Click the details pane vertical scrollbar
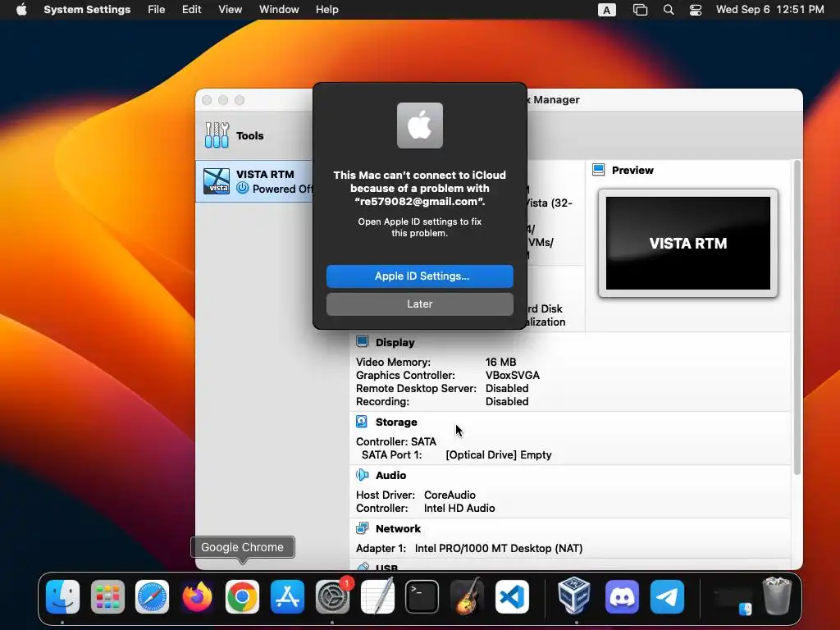Screen dimensions: 840x630 point(797,317)
